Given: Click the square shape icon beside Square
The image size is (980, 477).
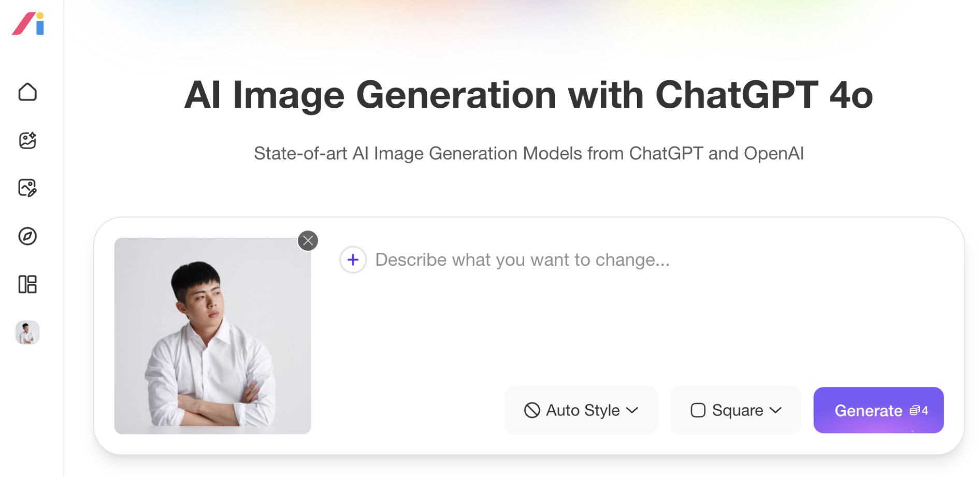Looking at the screenshot, I should (698, 410).
